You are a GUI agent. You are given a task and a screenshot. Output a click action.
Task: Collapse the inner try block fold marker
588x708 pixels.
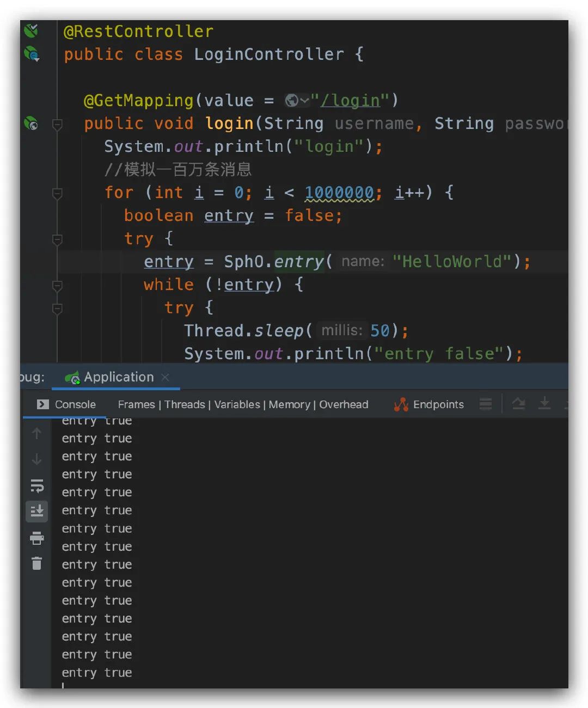pos(57,308)
